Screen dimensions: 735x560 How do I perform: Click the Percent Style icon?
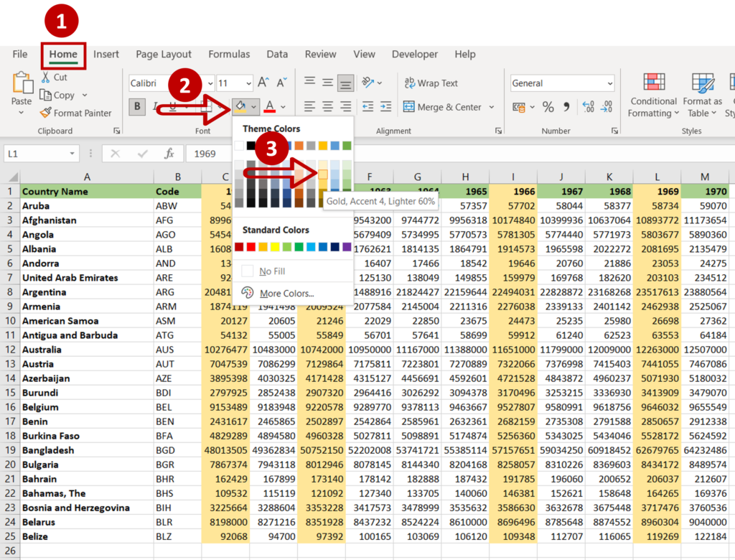548,107
